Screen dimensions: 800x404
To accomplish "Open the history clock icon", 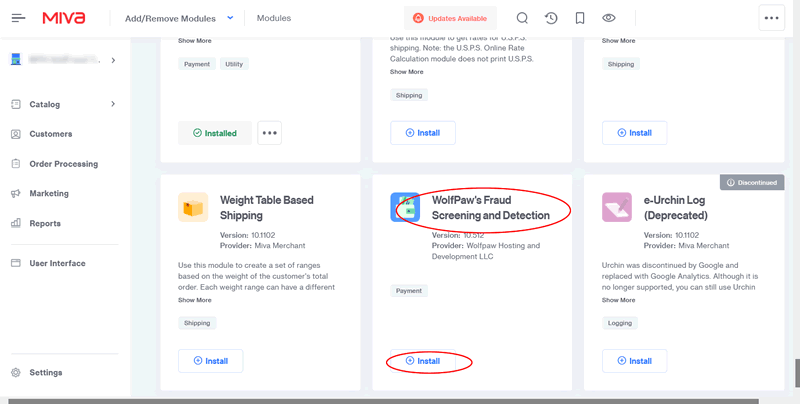I will pos(551,18).
